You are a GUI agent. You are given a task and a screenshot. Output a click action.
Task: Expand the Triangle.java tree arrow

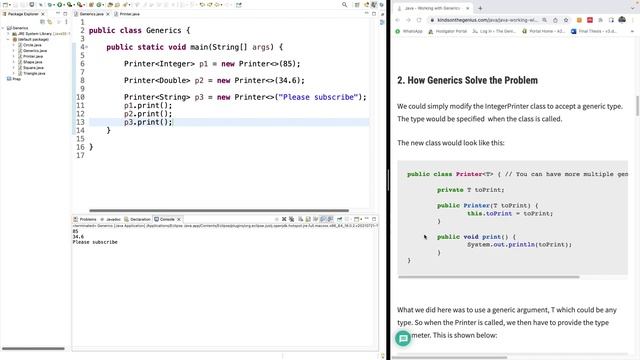[14, 73]
